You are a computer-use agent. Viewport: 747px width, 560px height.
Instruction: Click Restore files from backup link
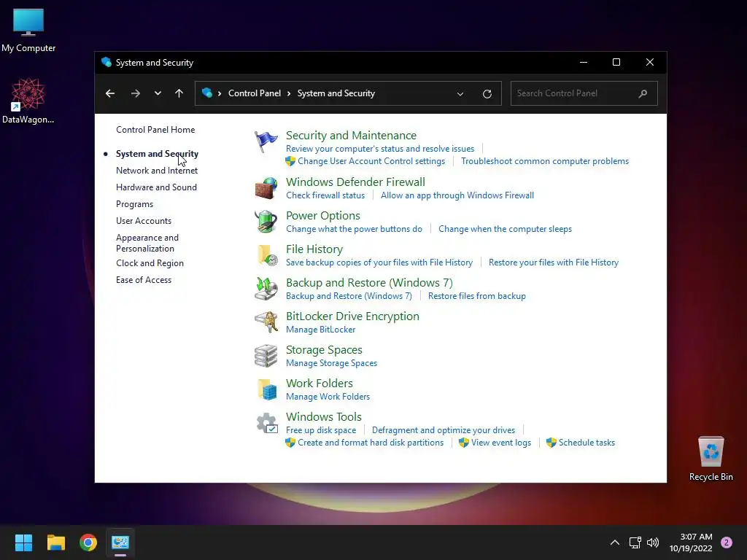[x=477, y=296]
